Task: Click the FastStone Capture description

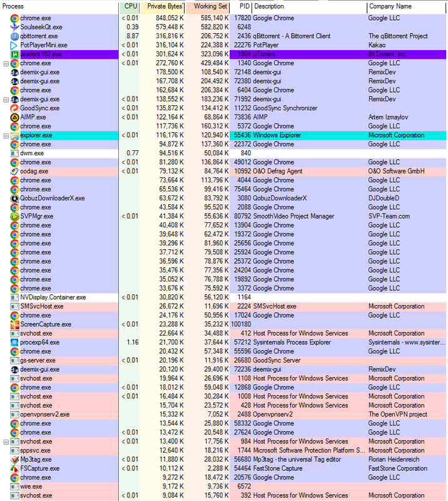Action: point(278,468)
